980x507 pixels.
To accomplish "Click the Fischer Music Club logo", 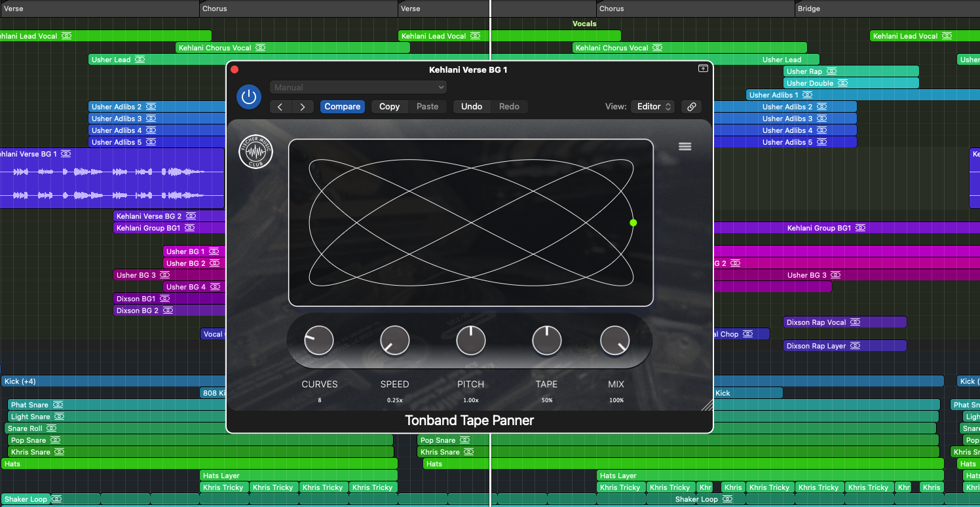I will [256, 151].
